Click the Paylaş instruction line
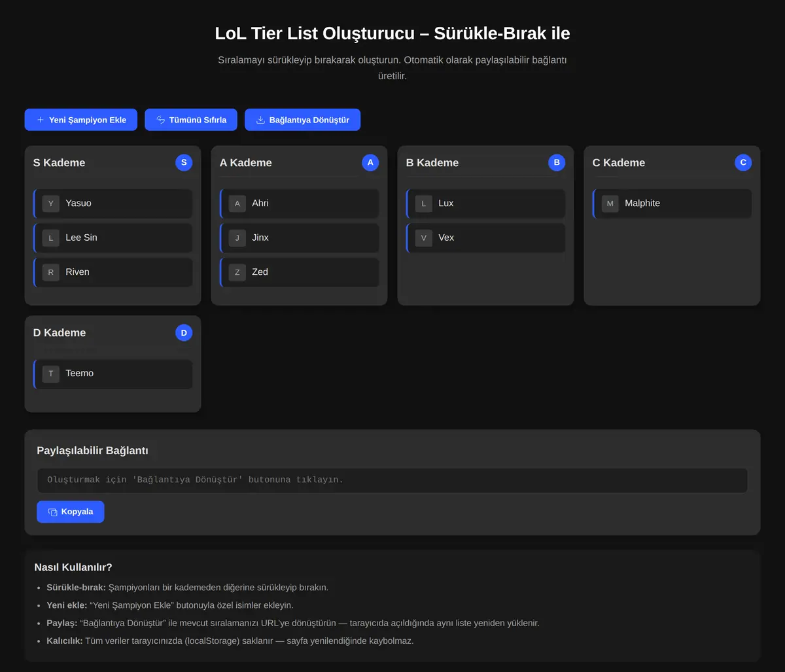The height and width of the screenshot is (672, 785). pyautogui.click(x=293, y=623)
